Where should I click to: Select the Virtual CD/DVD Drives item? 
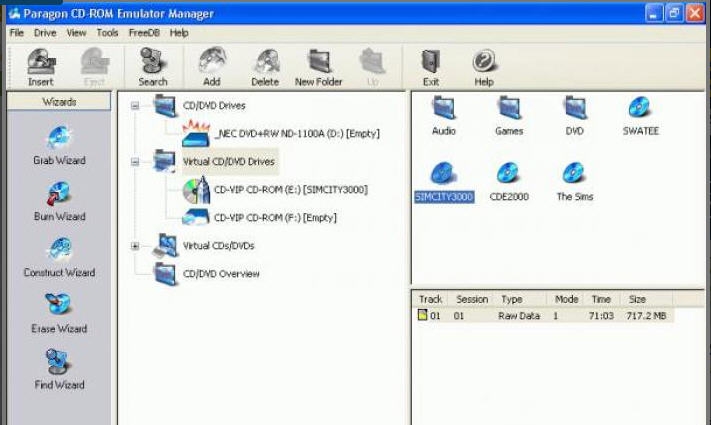coord(229,161)
